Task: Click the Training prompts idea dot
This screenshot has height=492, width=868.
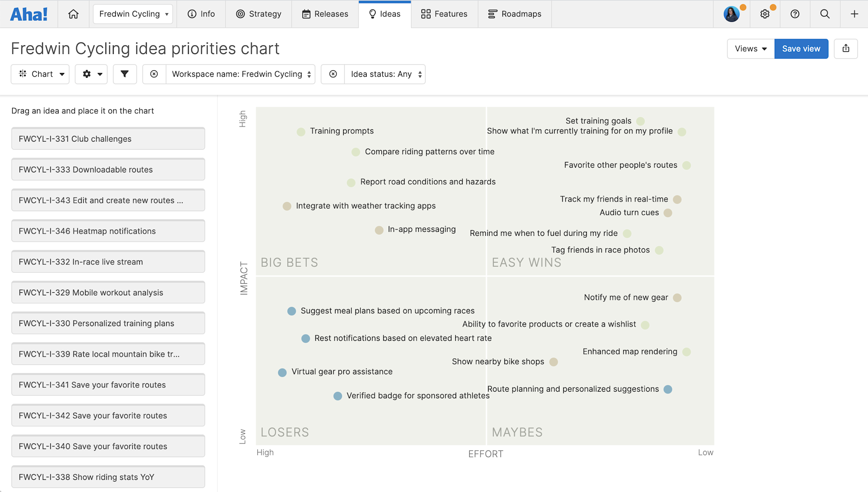Action: tap(301, 132)
